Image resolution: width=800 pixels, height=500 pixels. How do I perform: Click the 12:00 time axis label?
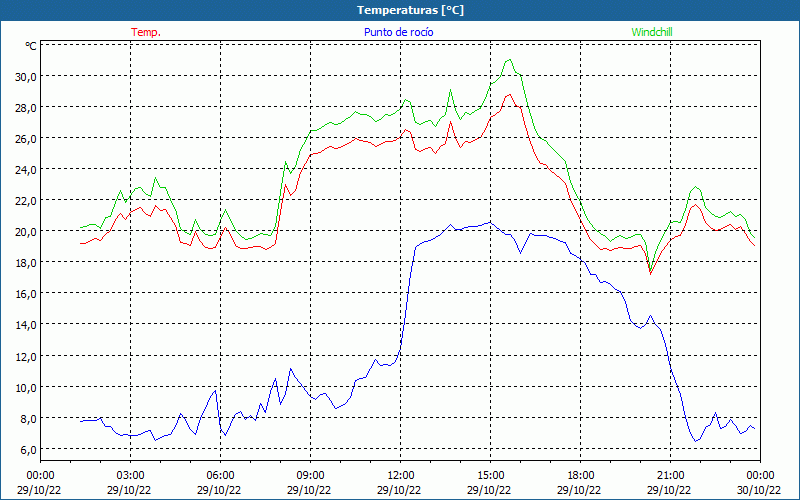pyautogui.click(x=401, y=476)
